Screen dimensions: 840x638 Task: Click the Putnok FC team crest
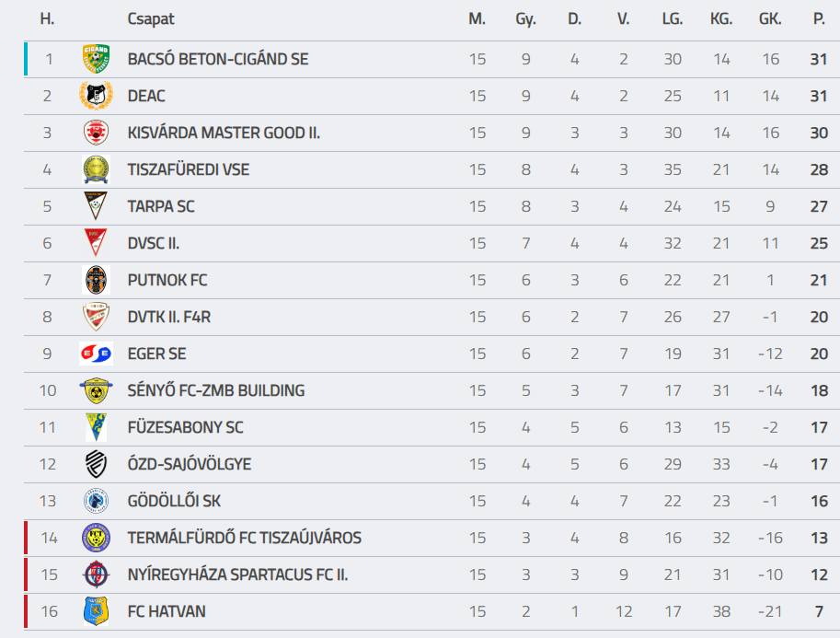[96, 280]
